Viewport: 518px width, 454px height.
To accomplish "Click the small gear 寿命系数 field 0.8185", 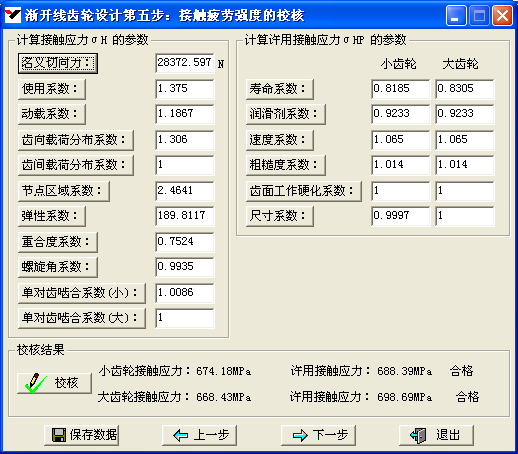I will (400, 89).
